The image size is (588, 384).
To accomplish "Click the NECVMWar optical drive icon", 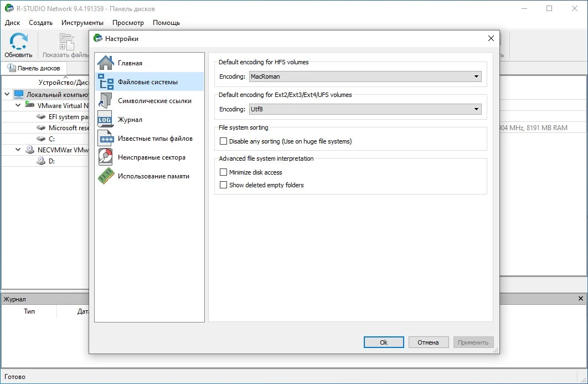I will [30, 150].
